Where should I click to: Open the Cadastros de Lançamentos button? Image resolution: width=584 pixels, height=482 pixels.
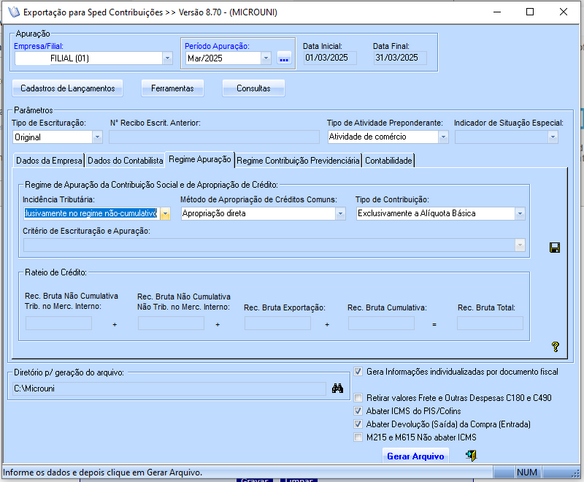pyautogui.click(x=67, y=88)
